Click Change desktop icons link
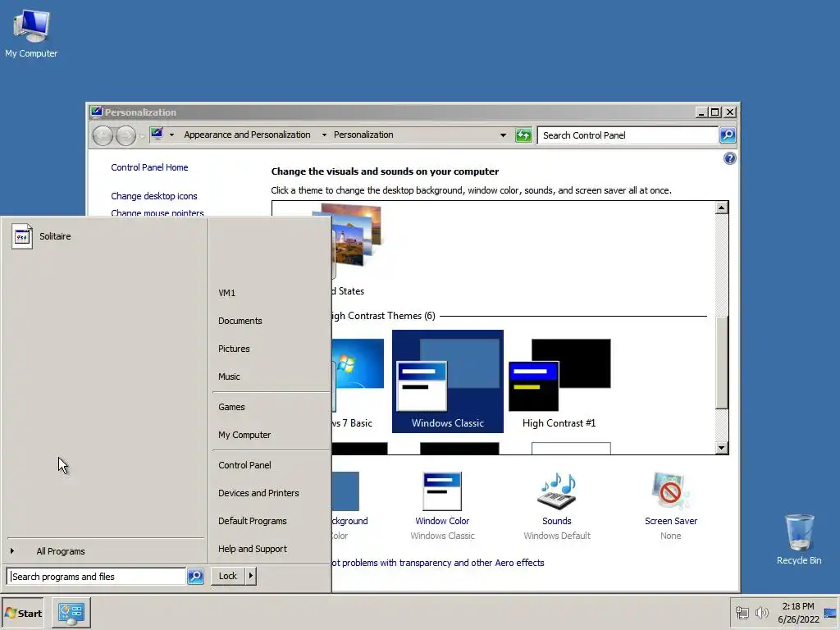 point(154,196)
